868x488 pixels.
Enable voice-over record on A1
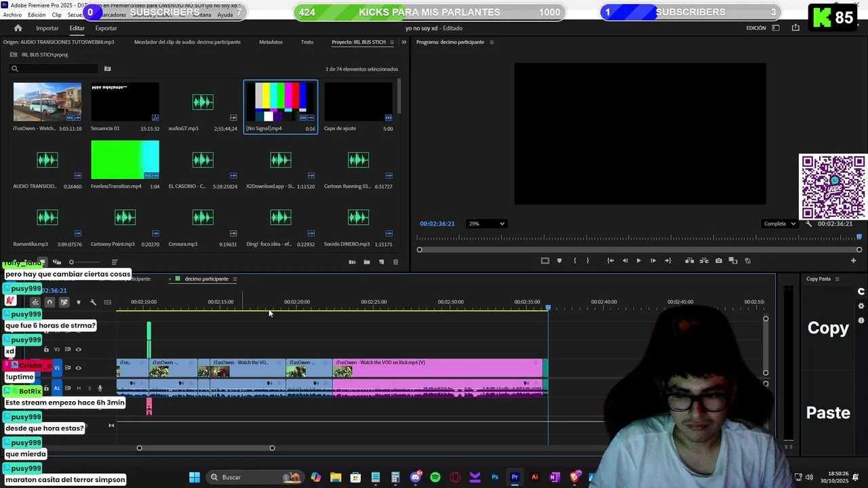tap(100, 388)
